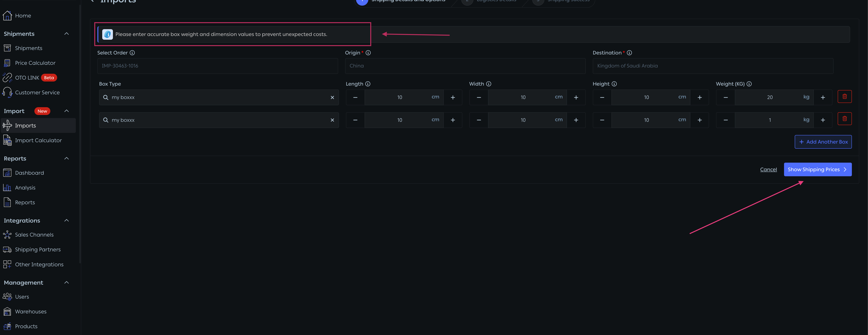Image resolution: width=868 pixels, height=335 pixels.
Task: Click the Select Order info icon
Action: pyautogui.click(x=132, y=53)
